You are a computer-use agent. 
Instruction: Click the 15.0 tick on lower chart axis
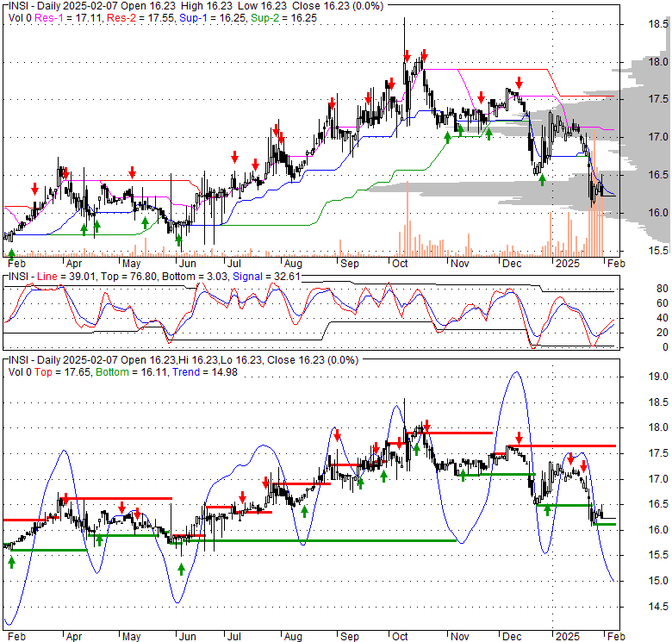click(658, 581)
